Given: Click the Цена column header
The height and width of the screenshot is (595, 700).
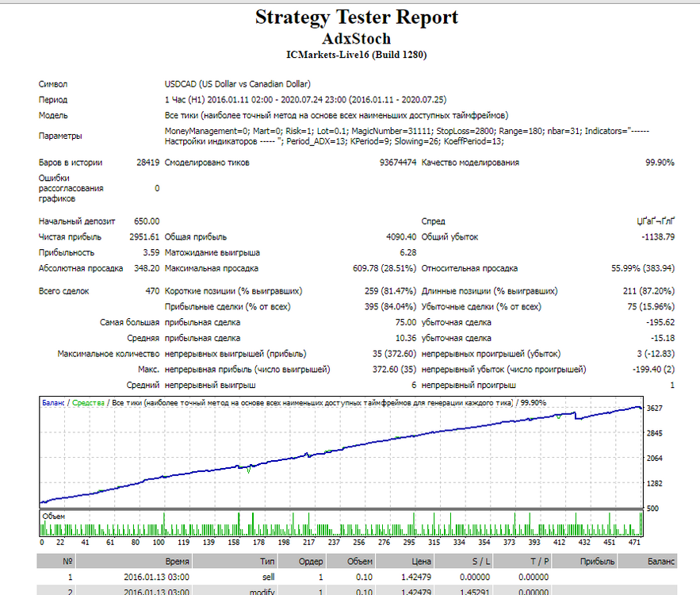Looking at the screenshot, I should pos(404,562).
